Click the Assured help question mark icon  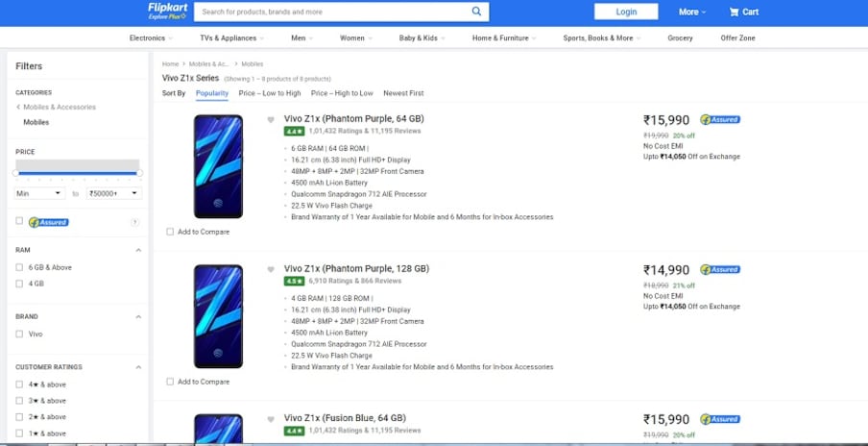pos(133,222)
